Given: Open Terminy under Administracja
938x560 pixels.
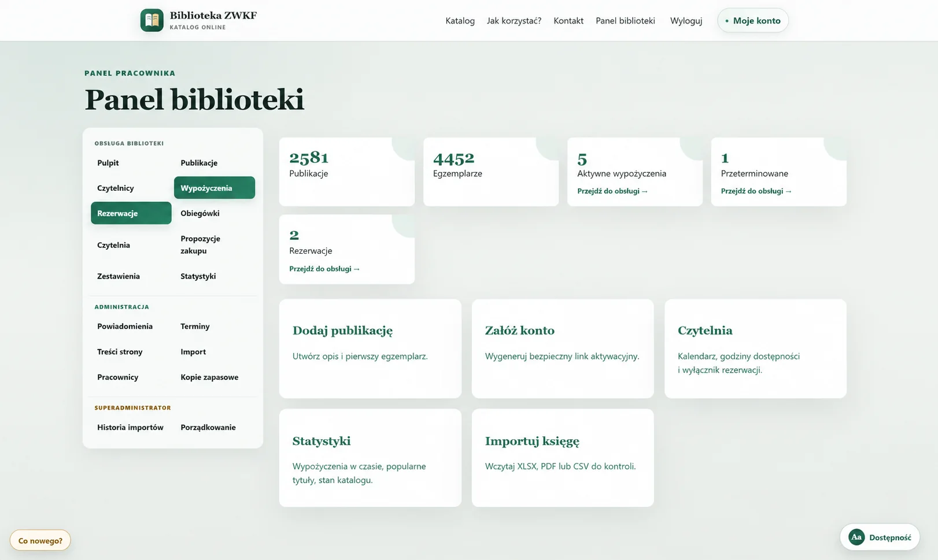Looking at the screenshot, I should 215,327.
